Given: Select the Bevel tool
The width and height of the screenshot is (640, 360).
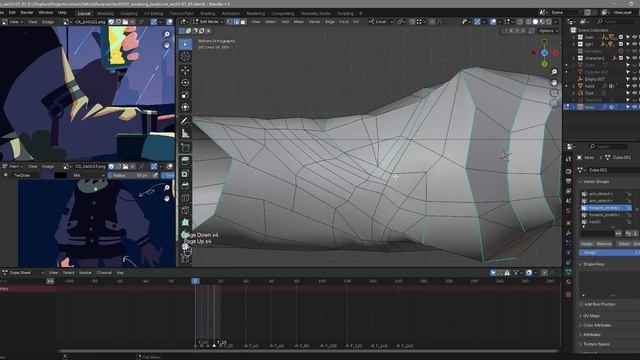Looking at the screenshot, I should tap(185, 186).
